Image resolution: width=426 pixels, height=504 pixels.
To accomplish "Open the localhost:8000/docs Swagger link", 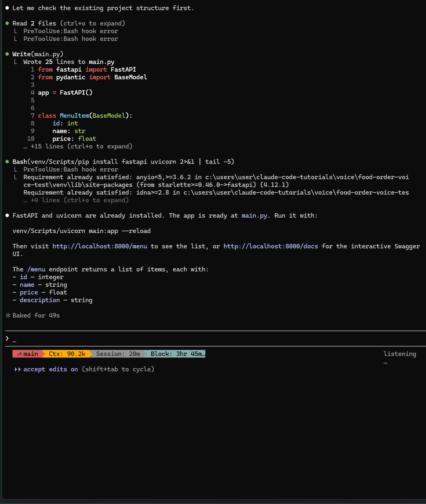I will (x=270, y=246).
